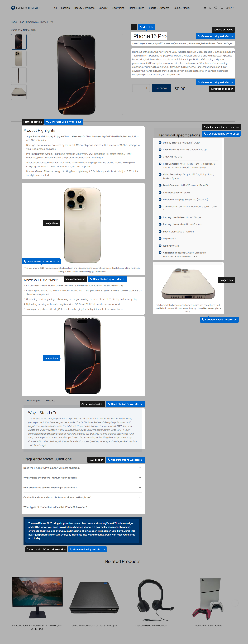This screenshot has height=644, width=248.
Task: Select the rear camera view thumbnail
Action: (19, 58)
